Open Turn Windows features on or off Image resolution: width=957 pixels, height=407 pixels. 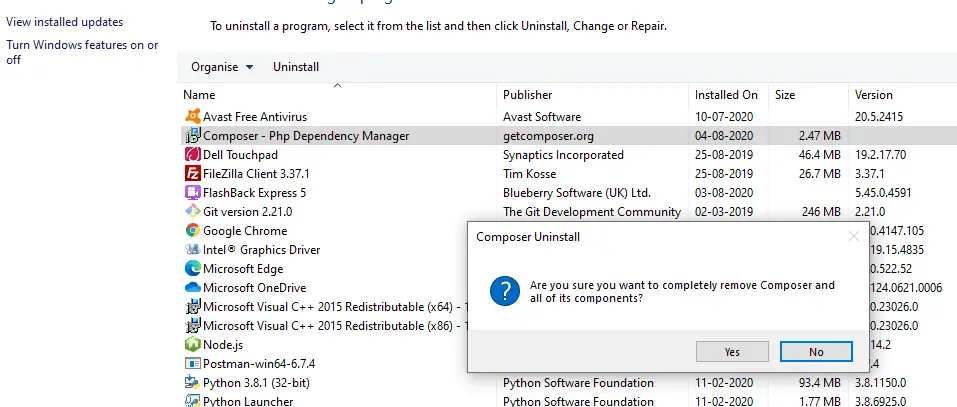point(82,52)
